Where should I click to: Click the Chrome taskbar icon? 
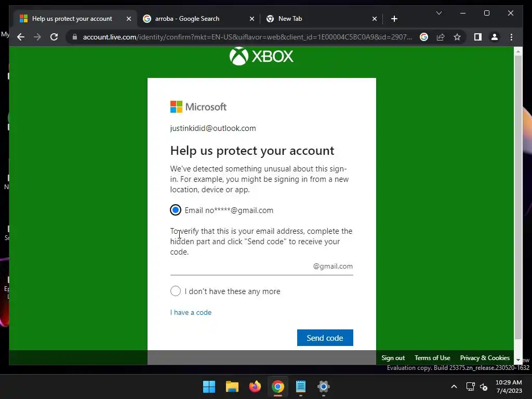278,387
